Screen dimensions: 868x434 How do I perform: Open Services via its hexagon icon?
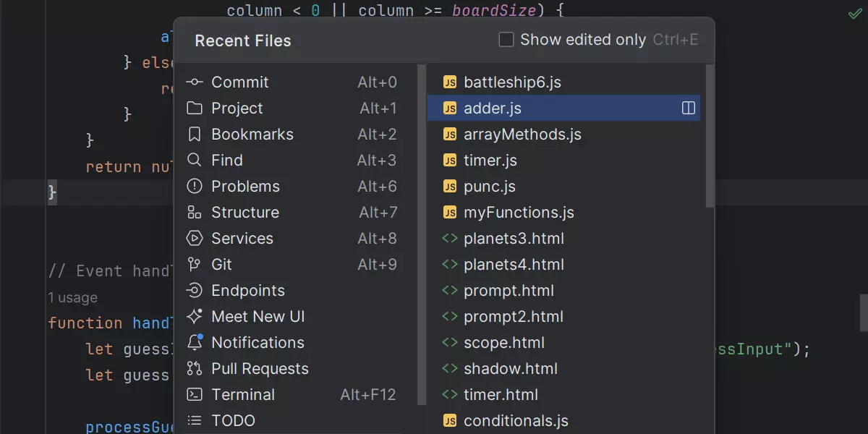(194, 239)
